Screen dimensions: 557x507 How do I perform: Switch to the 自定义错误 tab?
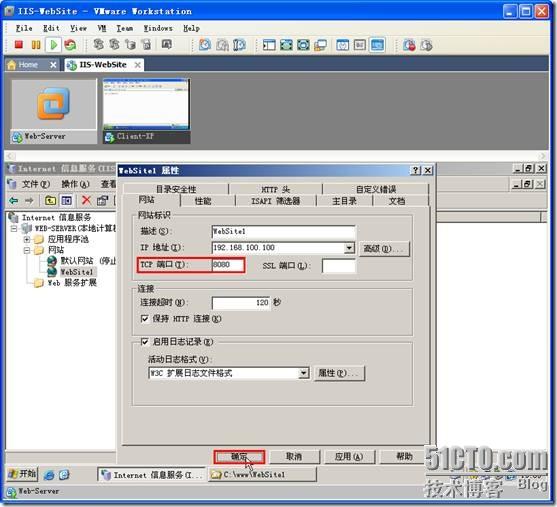(376, 189)
